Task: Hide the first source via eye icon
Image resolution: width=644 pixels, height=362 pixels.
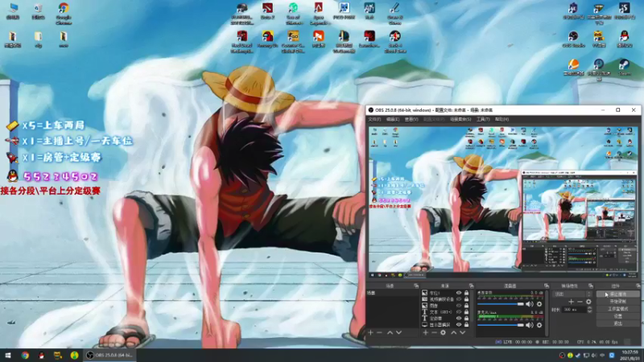Action: [459, 294]
